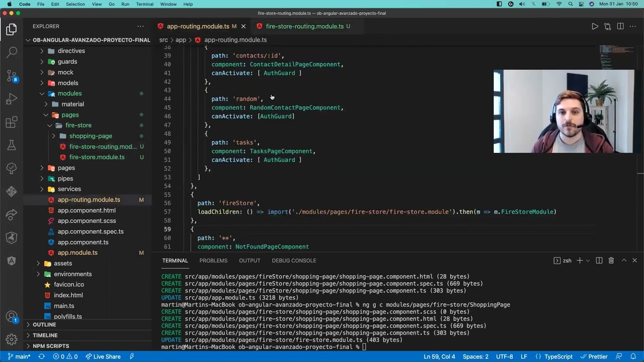Open macOS Control Center icon

point(581,4)
